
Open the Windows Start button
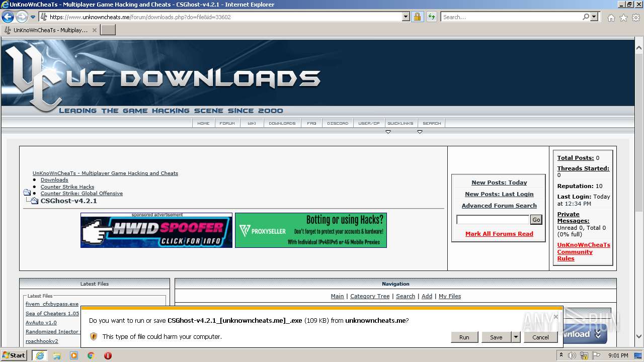pyautogui.click(x=14, y=355)
